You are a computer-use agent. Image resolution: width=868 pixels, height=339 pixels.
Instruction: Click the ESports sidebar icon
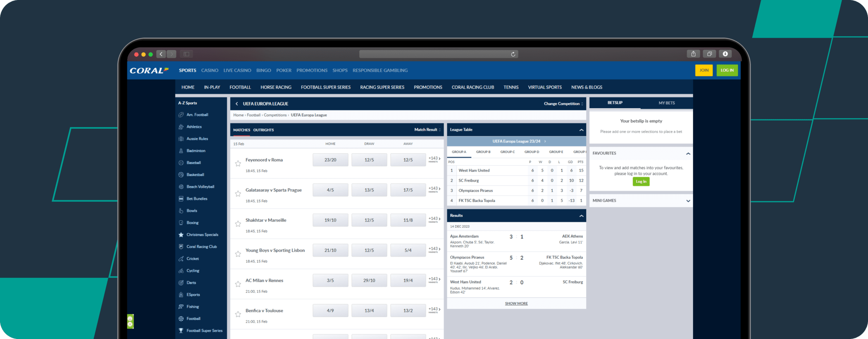(181, 295)
